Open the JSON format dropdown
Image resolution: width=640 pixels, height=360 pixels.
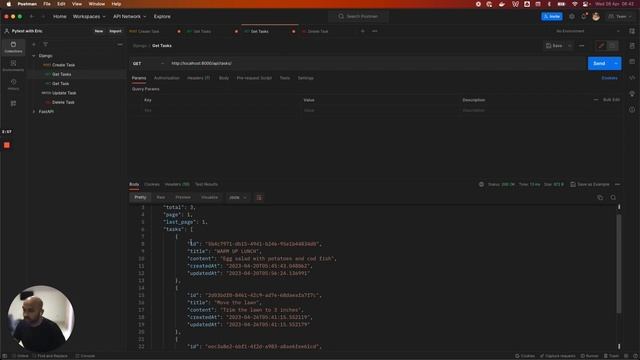click(238, 198)
